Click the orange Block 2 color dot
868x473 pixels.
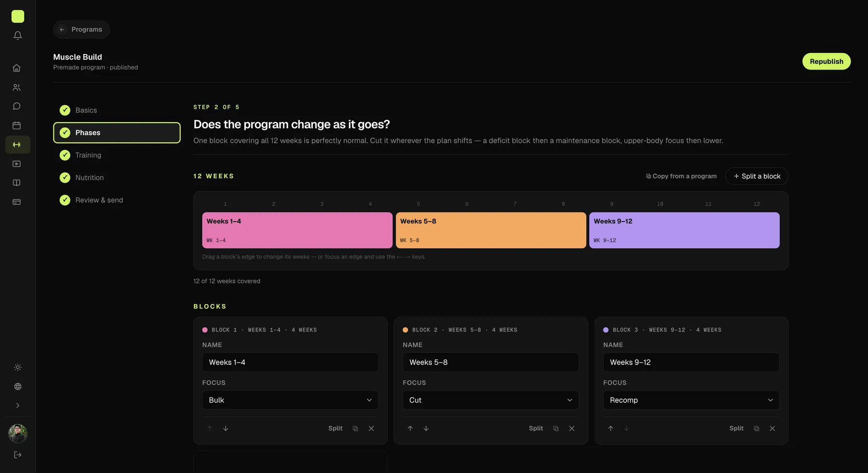tap(406, 330)
